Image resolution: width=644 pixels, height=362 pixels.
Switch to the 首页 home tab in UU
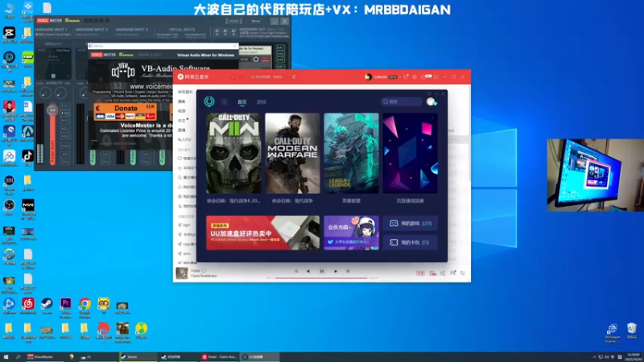[x=242, y=102]
